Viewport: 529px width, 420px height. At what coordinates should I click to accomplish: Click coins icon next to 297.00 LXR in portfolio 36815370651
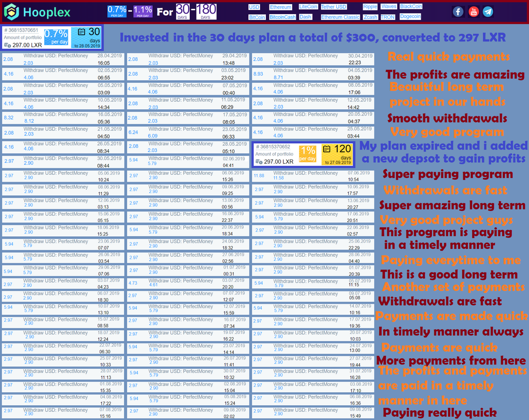(x=7, y=45)
